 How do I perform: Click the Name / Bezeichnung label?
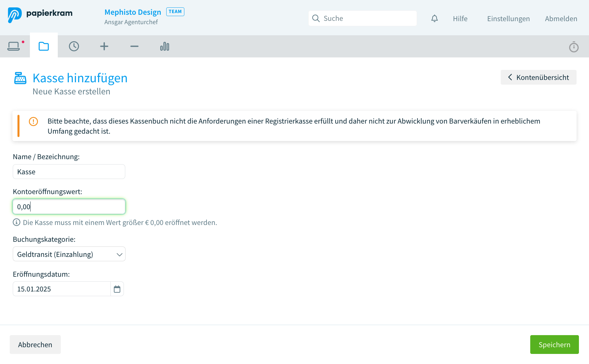coord(46,157)
